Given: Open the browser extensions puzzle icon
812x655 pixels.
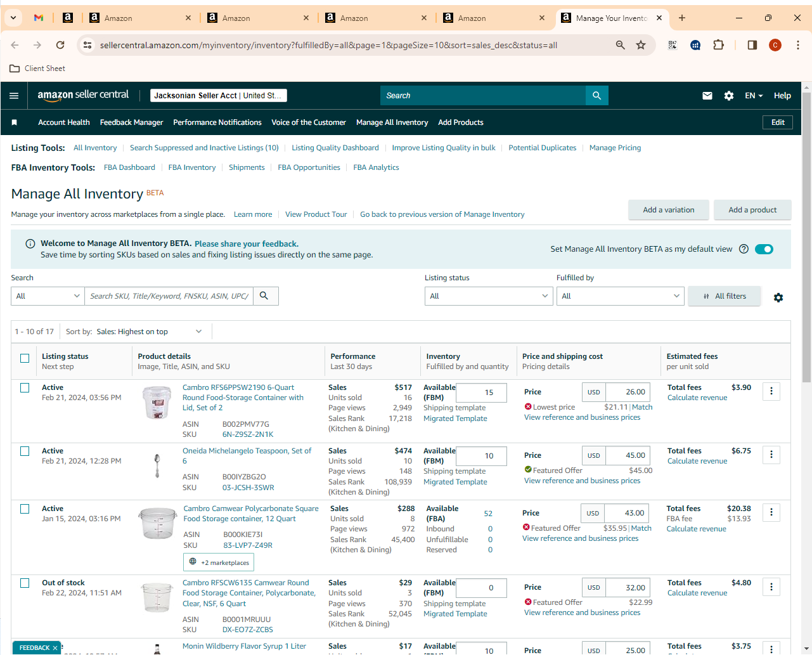Looking at the screenshot, I should tap(718, 45).
